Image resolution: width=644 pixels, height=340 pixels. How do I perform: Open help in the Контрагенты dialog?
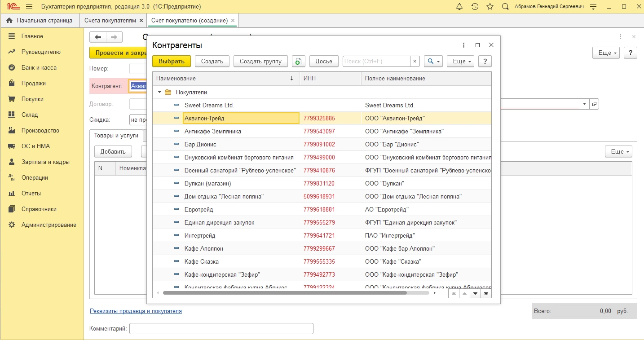point(485,61)
